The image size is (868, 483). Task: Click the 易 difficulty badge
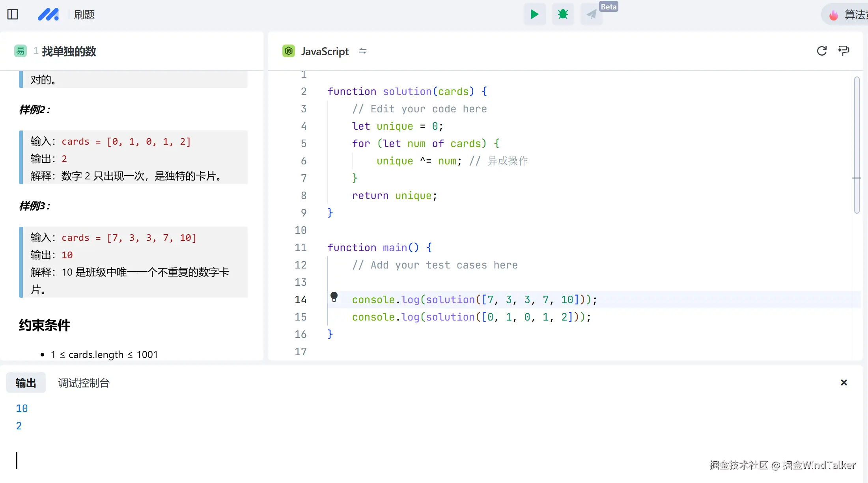[20, 51]
